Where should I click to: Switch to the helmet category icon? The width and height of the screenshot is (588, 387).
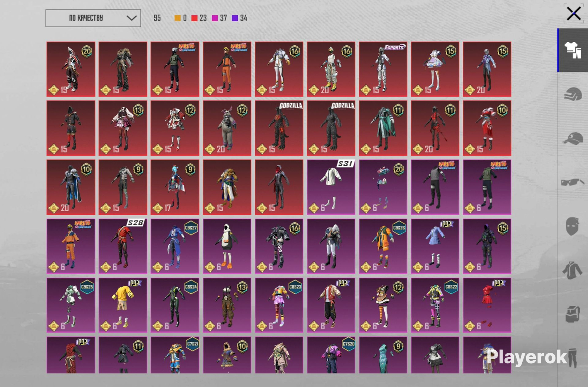point(573,94)
